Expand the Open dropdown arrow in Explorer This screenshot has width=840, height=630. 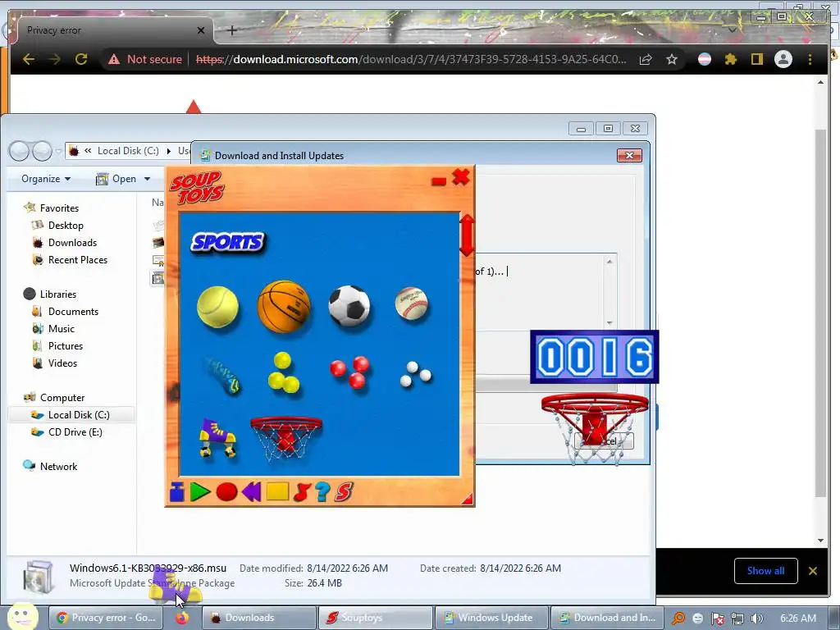point(147,179)
